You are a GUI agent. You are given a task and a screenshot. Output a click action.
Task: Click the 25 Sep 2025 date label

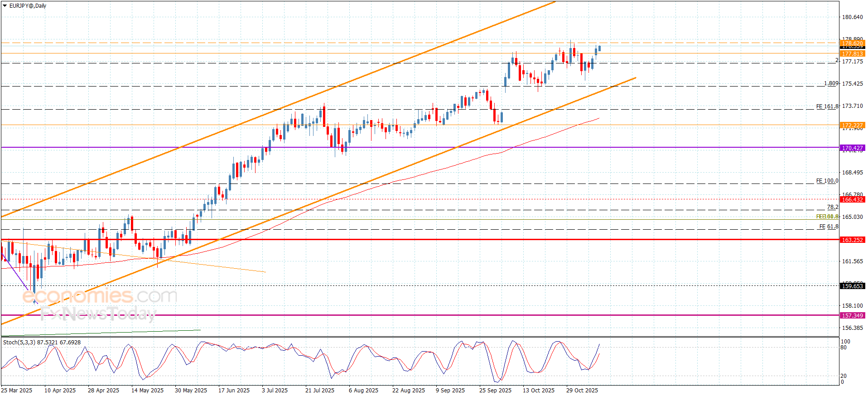pyautogui.click(x=495, y=391)
